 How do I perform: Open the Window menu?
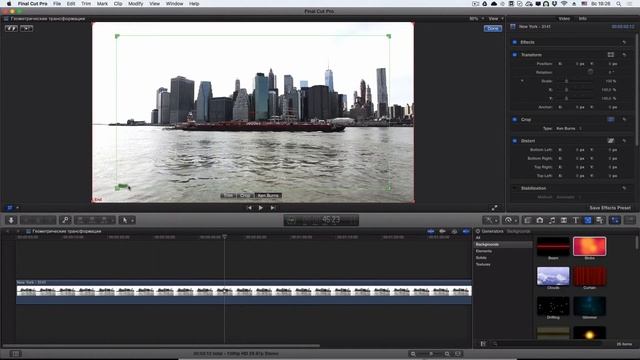click(x=174, y=3)
